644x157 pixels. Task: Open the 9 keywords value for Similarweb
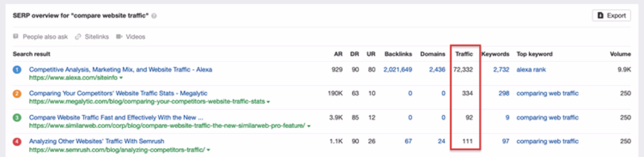(x=507, y=117)
